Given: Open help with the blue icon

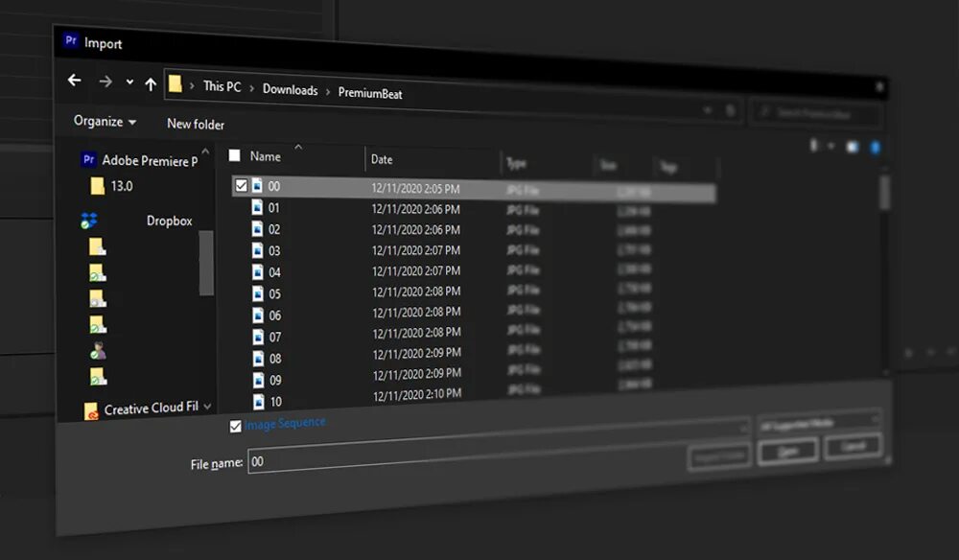Looking at the screenshot, I should (x=876, y=148).
